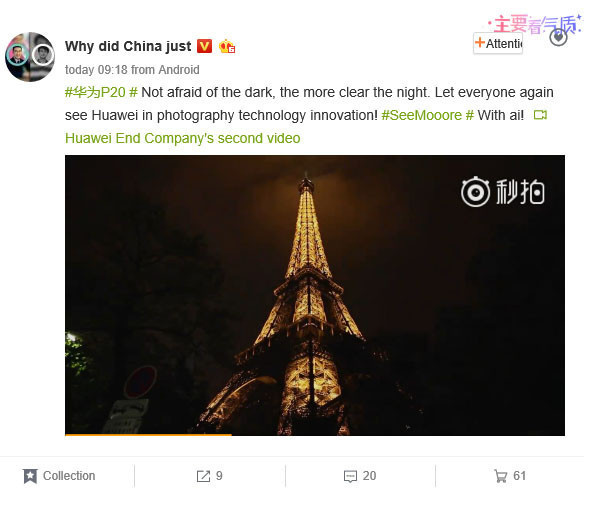The height and width of the screenshot is (508, 609).
Task: Open the poster's profile avatar
Action: pos(30,57)
